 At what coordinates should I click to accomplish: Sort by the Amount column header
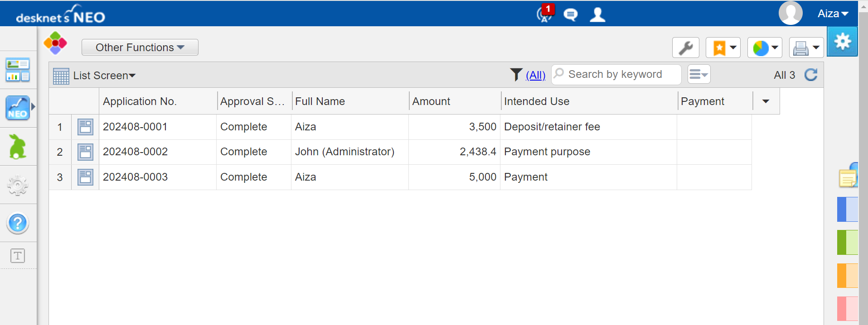coord(431,101)
